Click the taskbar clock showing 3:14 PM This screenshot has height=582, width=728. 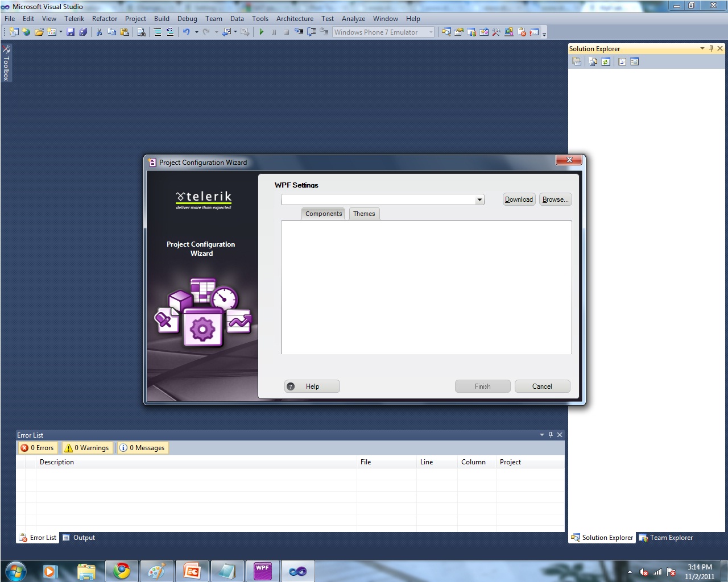[700, 572]
